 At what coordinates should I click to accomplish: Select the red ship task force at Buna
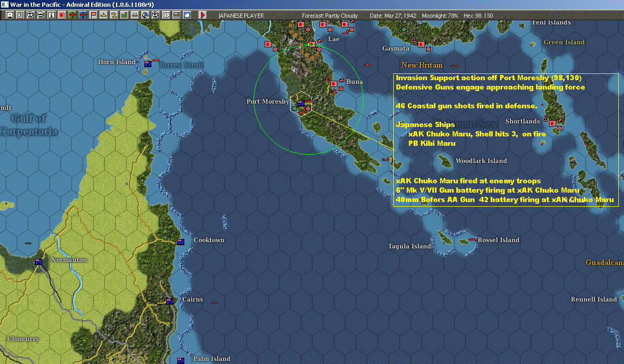pos(334,92)
